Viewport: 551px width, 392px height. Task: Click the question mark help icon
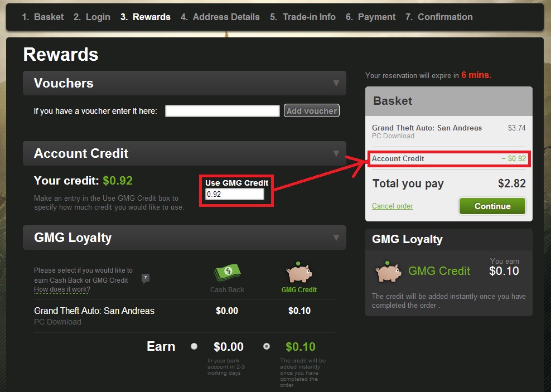(145, 279)
